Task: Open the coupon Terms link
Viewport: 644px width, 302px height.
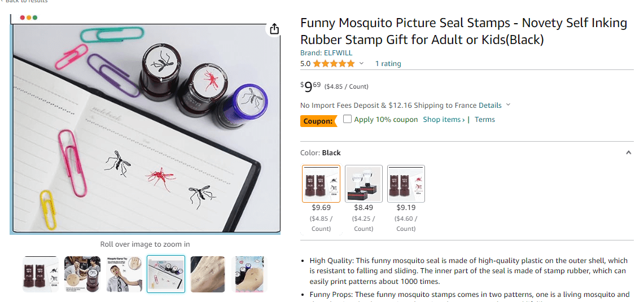Action: pos(485,120)
